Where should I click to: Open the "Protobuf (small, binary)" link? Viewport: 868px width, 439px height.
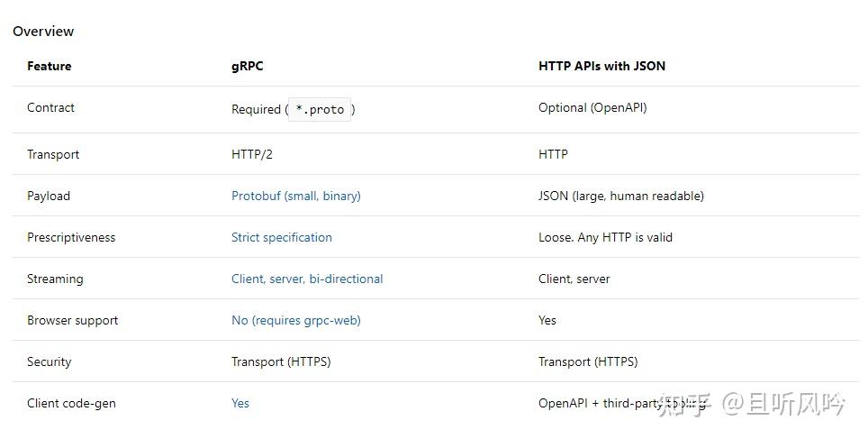[295, 197]
